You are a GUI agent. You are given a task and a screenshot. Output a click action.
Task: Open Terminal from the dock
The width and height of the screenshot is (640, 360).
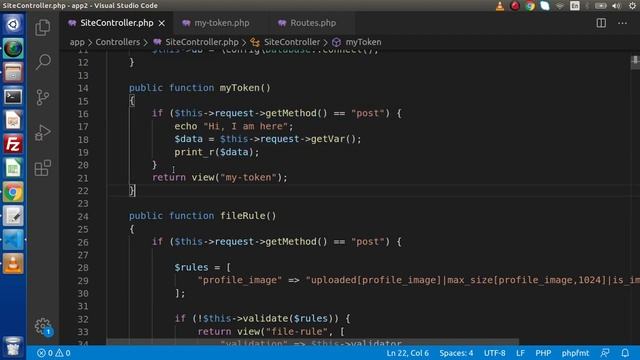tap(13, 97)
